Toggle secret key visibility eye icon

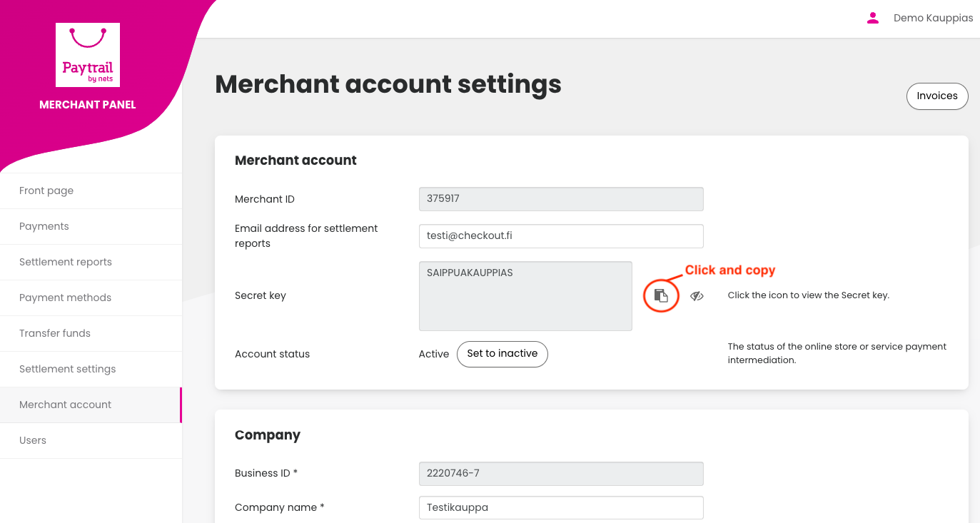coord(697,296)
